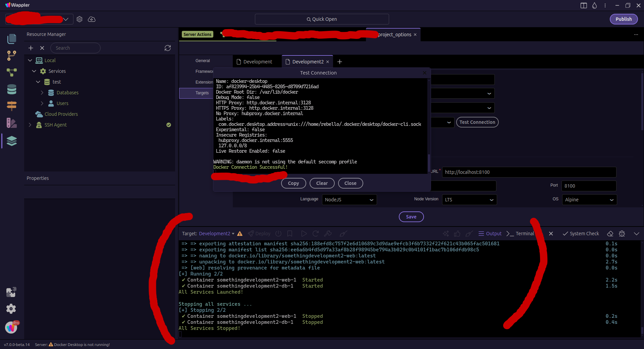
Task: Open the project selector dropdown
Action: pyautogui.click(x=39, y=19)
